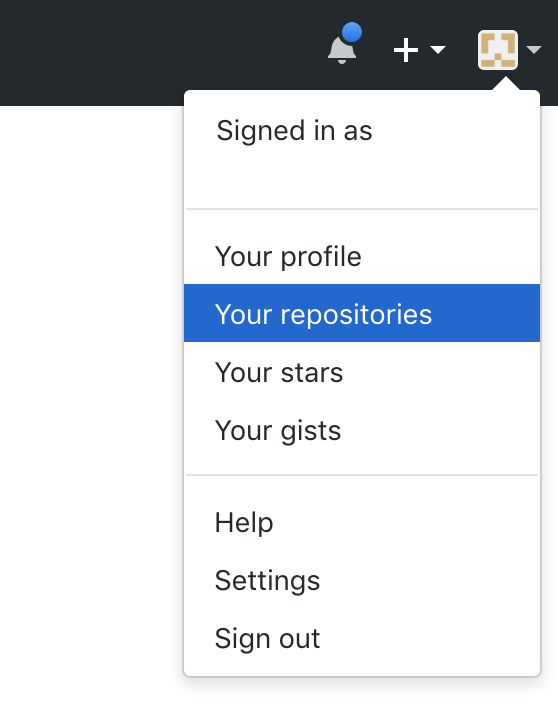Select the highlighted Your repositories item

(x=362, y=313)
